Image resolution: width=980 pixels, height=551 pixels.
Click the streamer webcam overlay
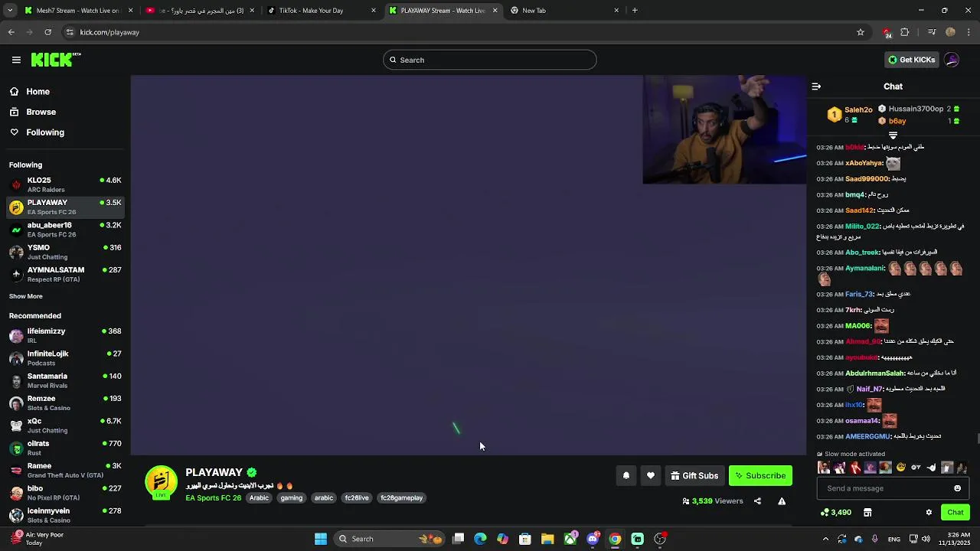pyautogui.click(x=724, y=129)
